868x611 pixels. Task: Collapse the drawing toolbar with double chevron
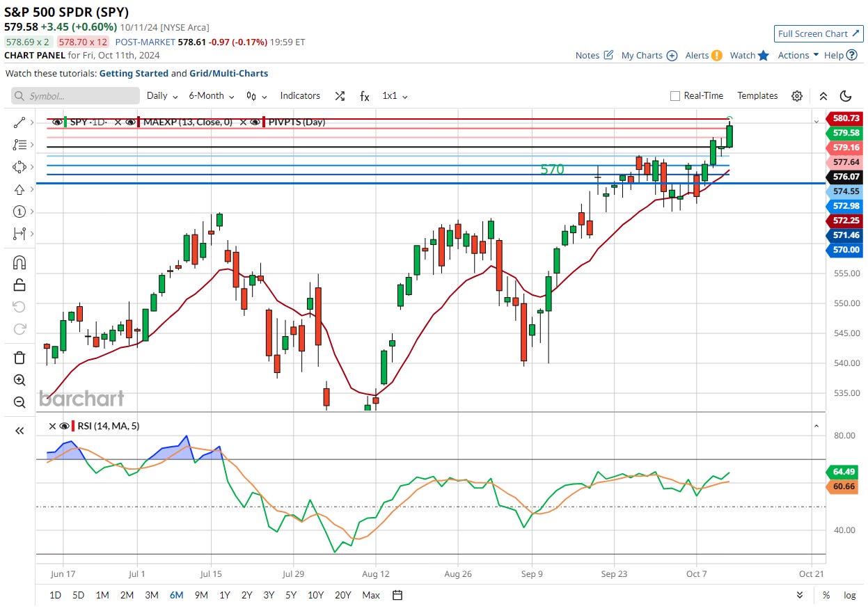point(19,431)
